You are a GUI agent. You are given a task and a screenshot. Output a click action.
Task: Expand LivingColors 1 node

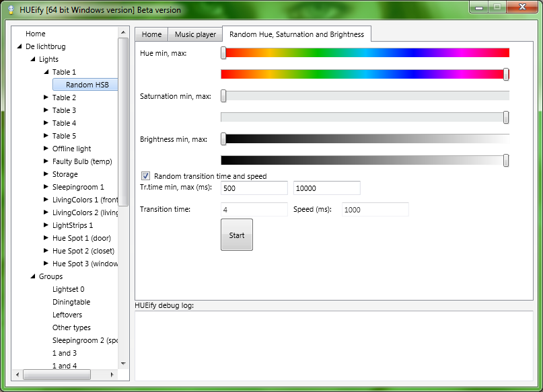click(46, 200)
